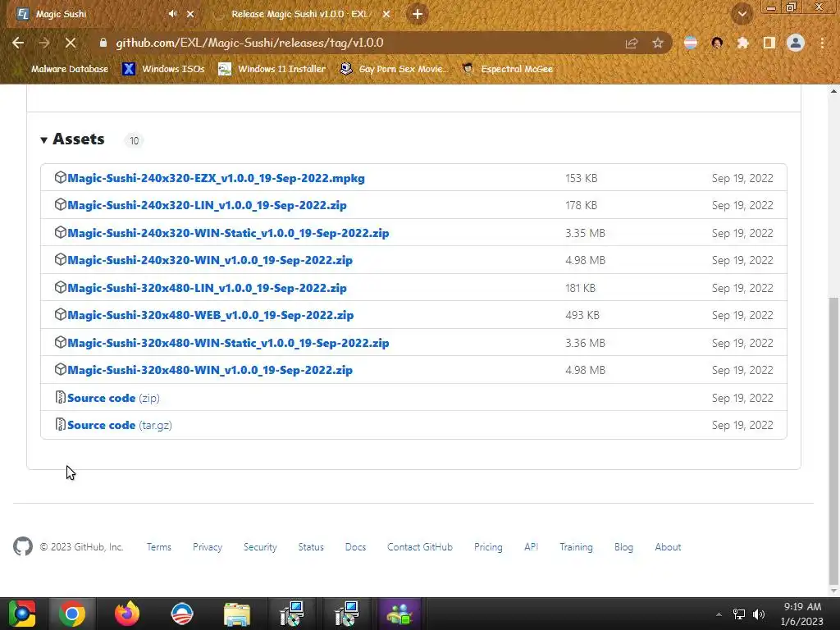
Task: Open the Privacy footer link
Action: [x=208, y=547]
